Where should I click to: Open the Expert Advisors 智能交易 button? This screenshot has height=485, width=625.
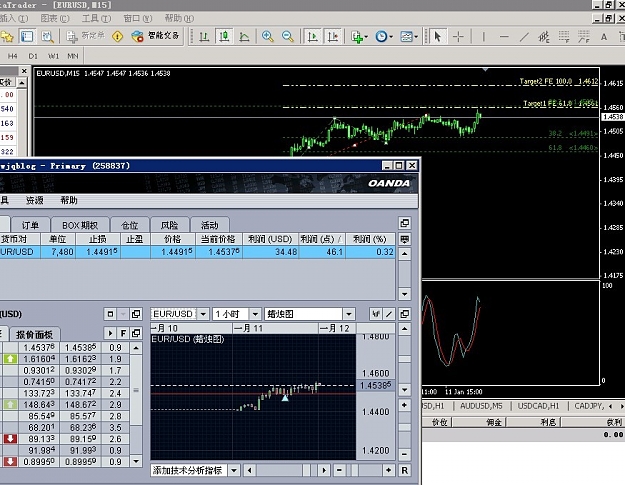[156, 36]
